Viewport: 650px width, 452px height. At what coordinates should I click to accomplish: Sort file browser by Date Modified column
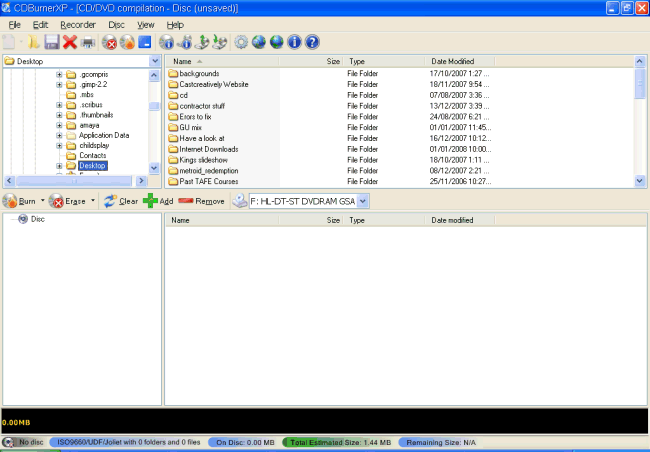[x=460, y=61]
